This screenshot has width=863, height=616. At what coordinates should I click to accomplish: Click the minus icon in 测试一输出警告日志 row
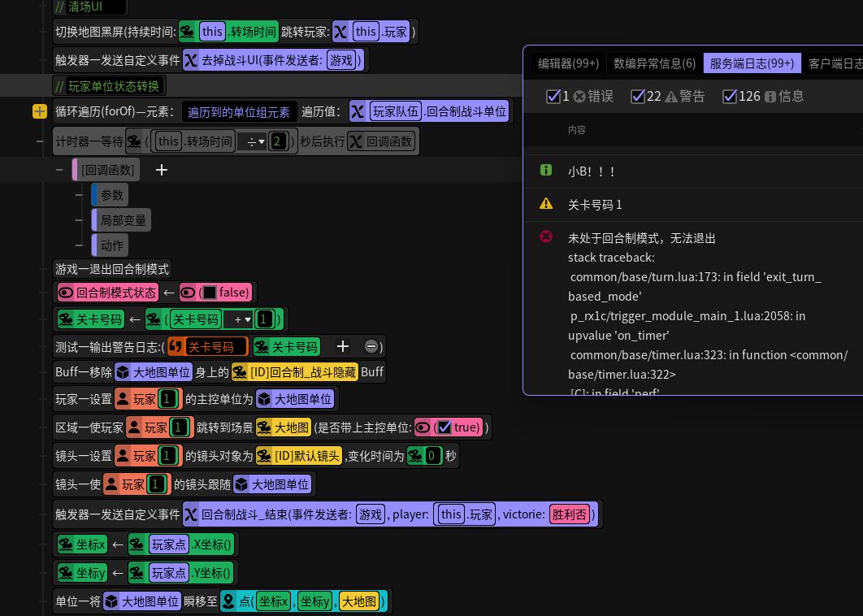click(x=371, y=347)
